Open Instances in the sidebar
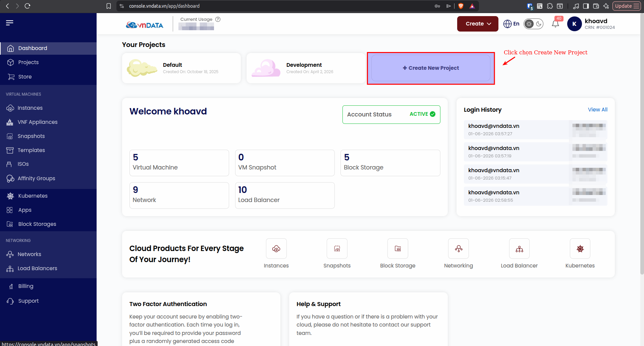Screen dimensions: 644x346 48,108
